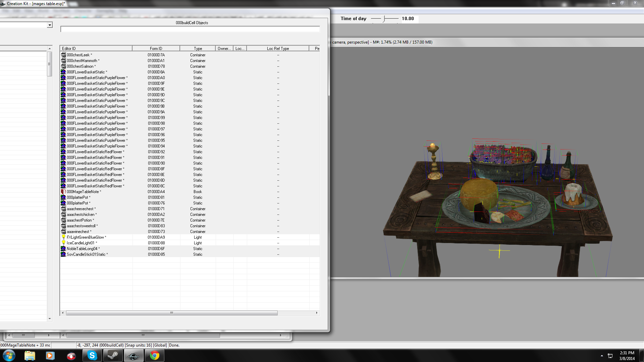Click the static icon beside 000platterPot
The image size is (644, 362).
pos(63,197)
